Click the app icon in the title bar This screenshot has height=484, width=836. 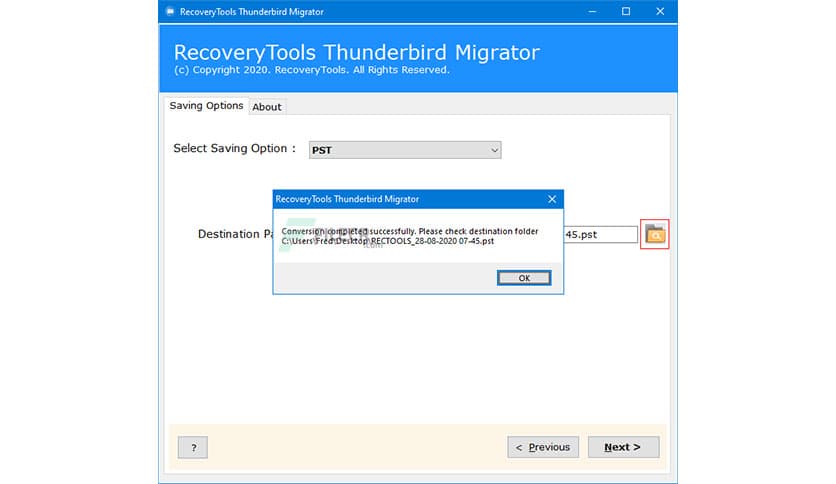(x=170, y=12)
